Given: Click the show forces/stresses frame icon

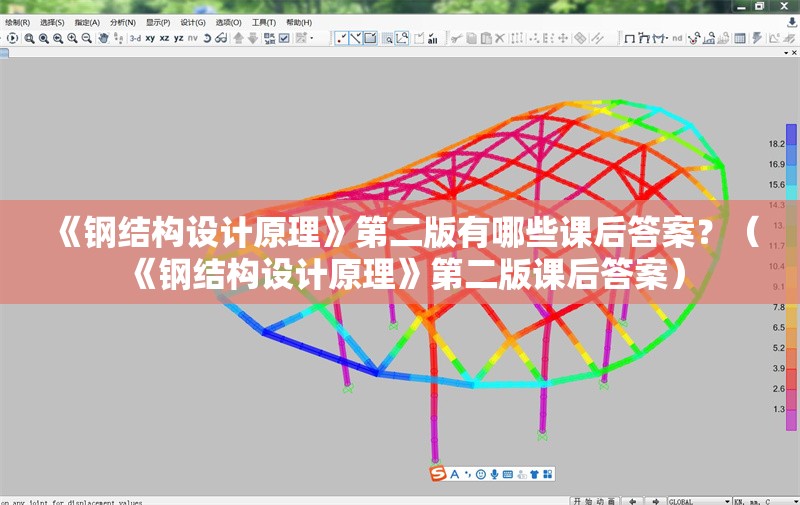Looking at the screenshot, I should tap(660, 38).
